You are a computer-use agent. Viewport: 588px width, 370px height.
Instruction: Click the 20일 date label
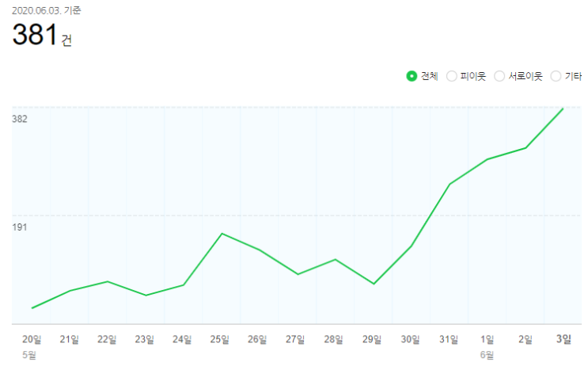coord(32,339)
